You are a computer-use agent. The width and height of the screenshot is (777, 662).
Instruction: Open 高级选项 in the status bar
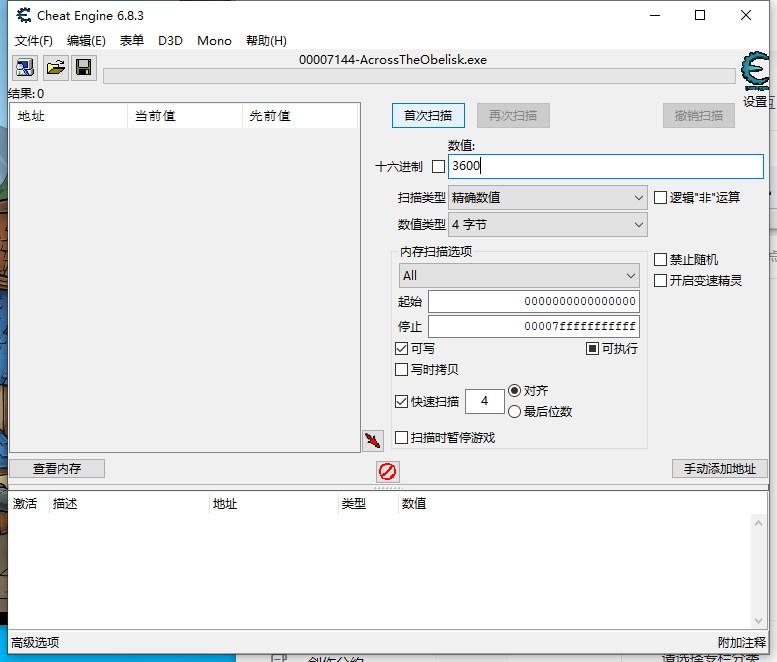coord(35,643)
